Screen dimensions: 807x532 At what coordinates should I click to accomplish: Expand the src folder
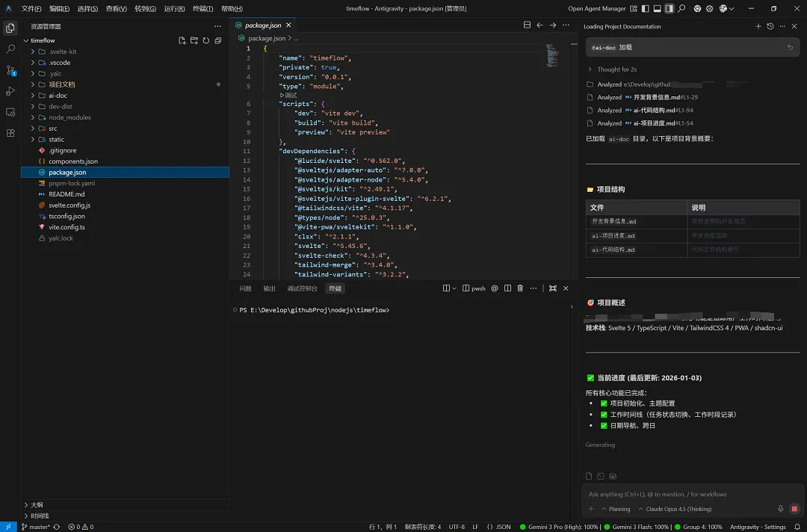click(x=52, y=129)
